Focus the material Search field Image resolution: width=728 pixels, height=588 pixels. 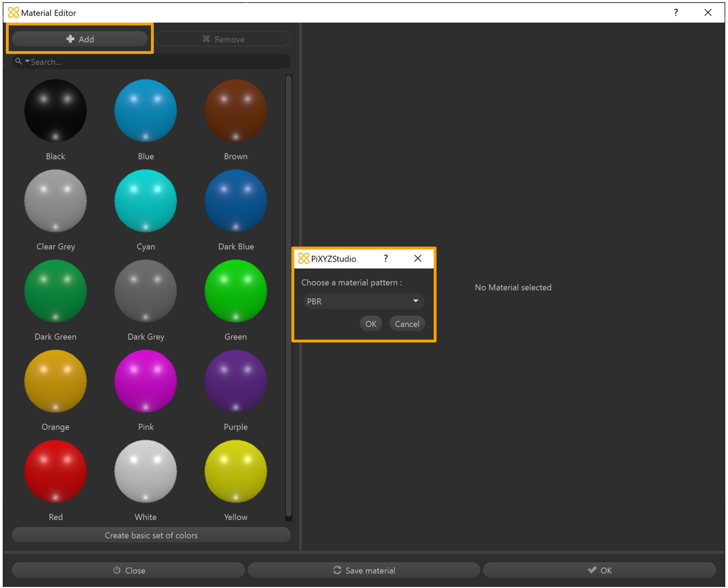(152, 62)
